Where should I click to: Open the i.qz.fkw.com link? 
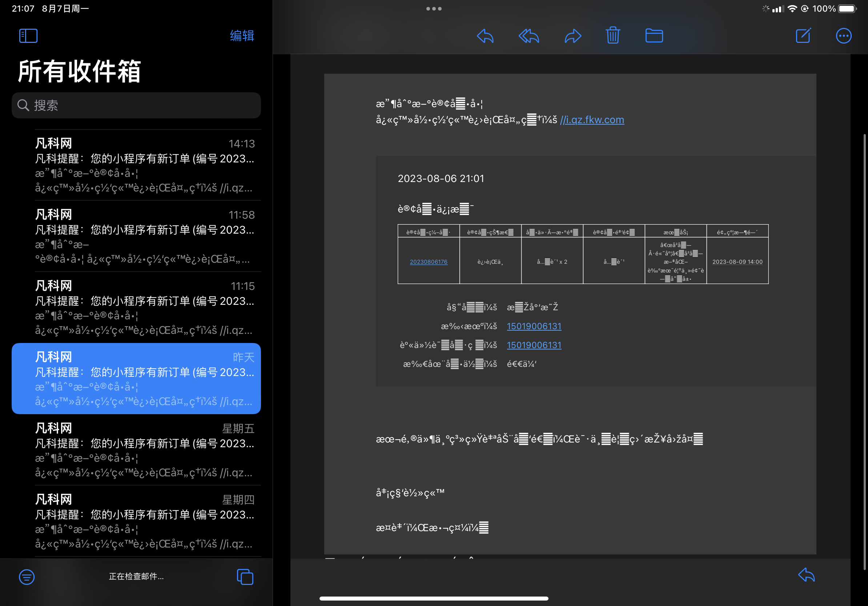tap(592, 120)
